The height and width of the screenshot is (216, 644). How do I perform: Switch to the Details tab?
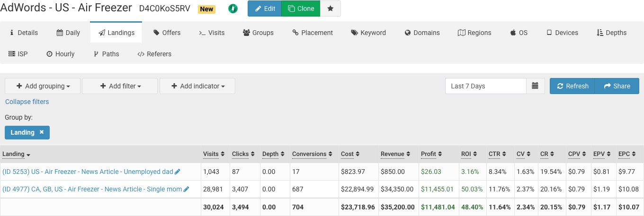[24, 33]
